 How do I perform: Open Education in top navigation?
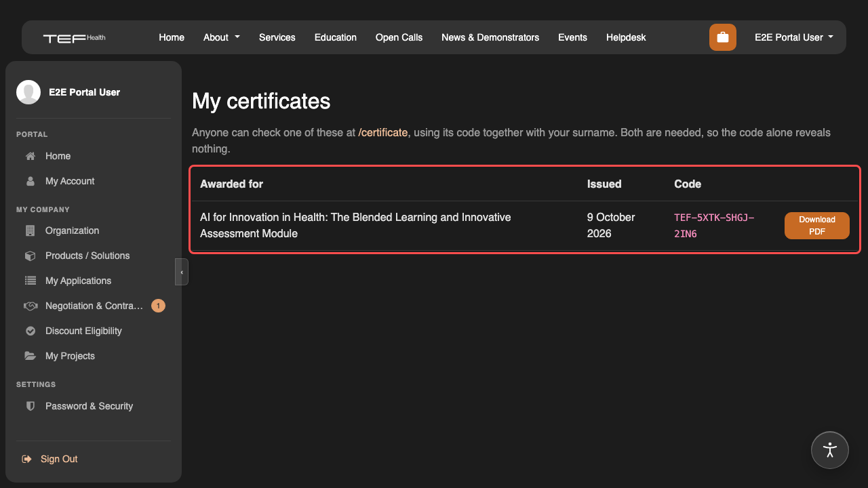[336, 37]
